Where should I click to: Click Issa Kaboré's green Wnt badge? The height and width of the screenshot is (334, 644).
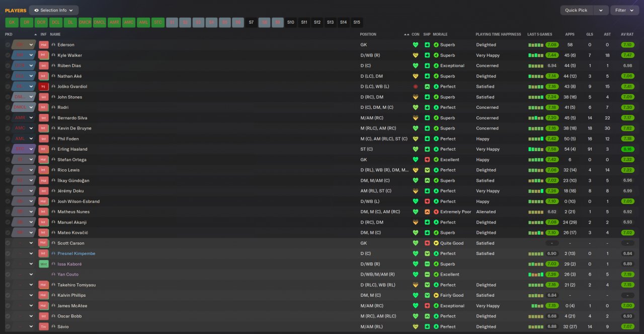[43, 264]
